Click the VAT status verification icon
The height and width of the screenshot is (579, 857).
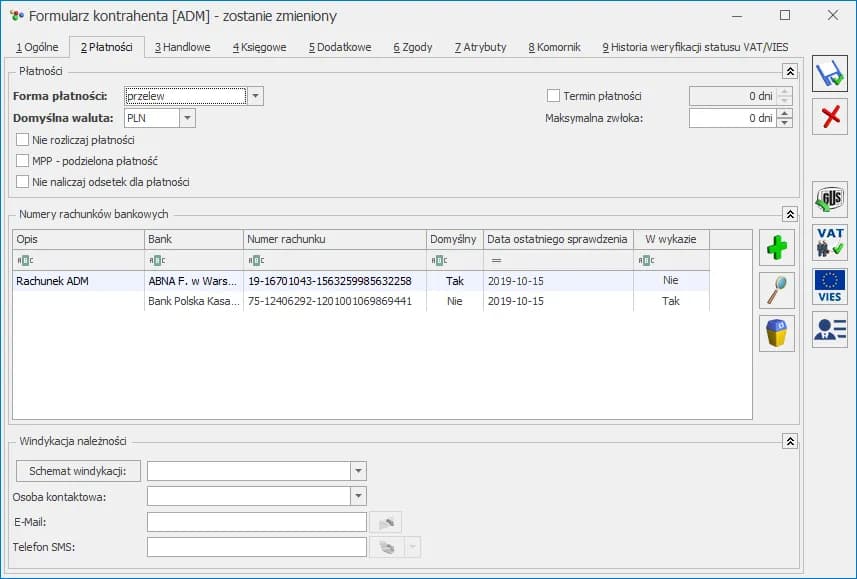[829, 243]
